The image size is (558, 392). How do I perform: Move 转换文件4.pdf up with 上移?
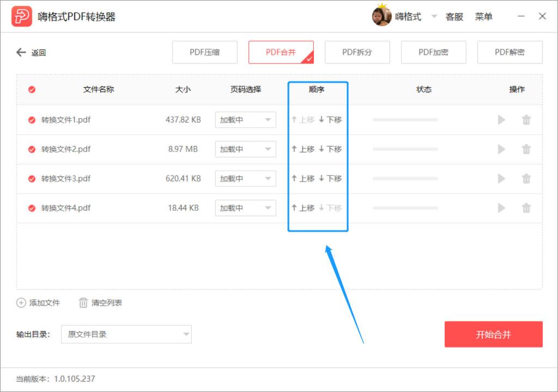[x=303, y=208]
